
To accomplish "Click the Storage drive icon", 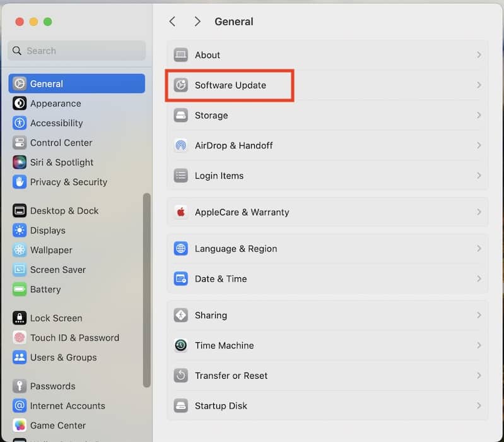I will click(x=181, y=116).
